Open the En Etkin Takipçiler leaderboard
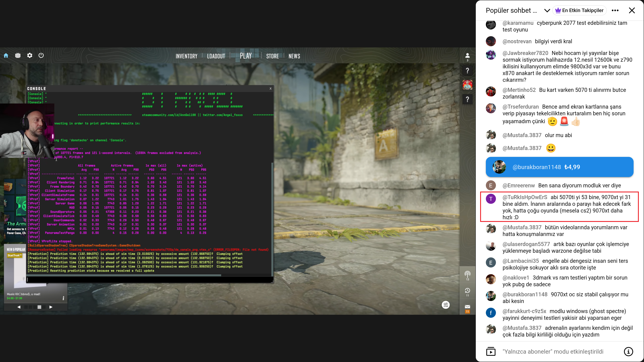This screenshot has width=644, height=362. tap(579, 11)
